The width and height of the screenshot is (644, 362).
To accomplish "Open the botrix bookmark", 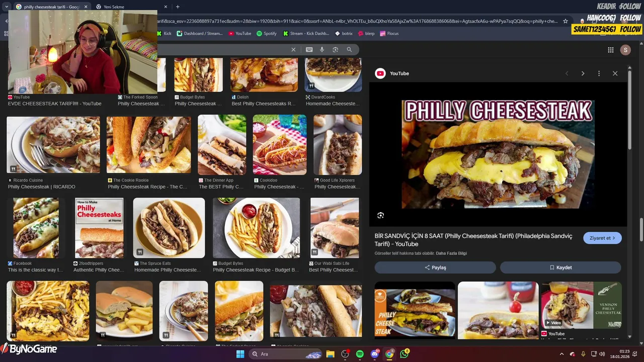I will [344, 33].
